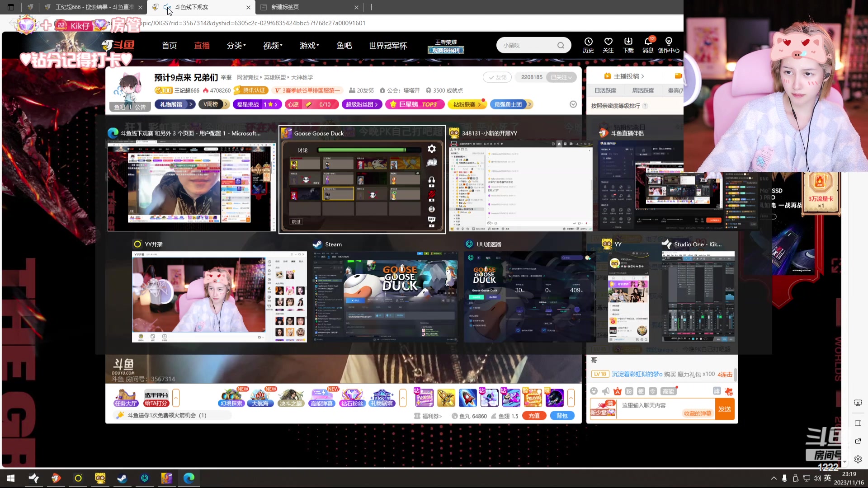Select the red rocket gift icon
This screenshot has width=868, height=488.
tap(468, 398)
